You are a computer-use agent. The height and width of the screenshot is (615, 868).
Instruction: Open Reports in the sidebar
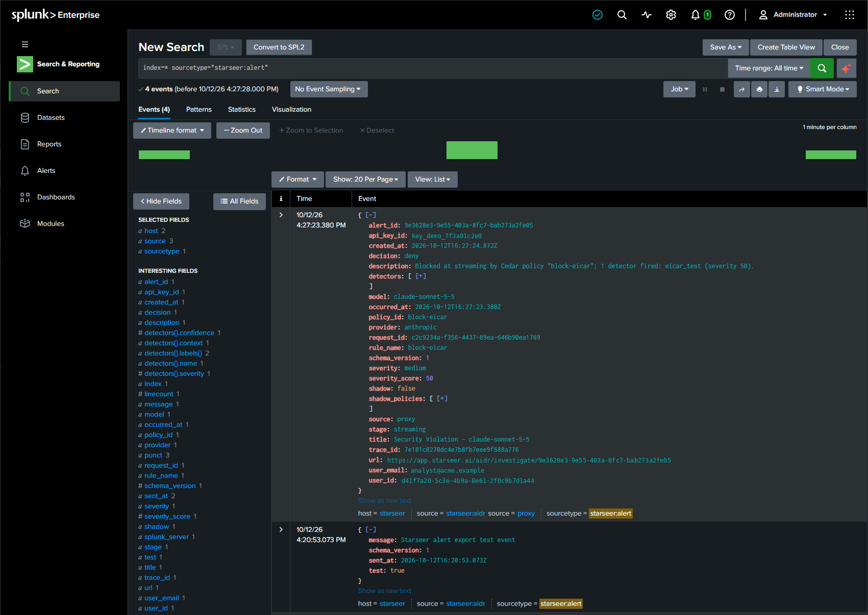tap(64, 144)
